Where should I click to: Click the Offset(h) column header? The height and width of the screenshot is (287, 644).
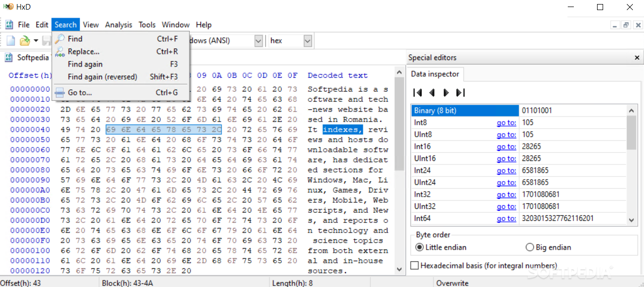click(x=30, y=76)
